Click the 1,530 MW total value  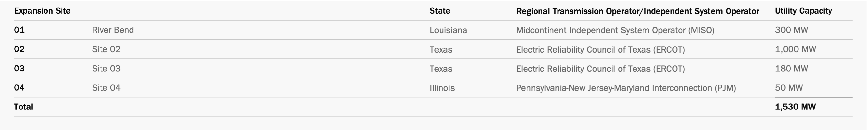click(x=795, y=107)
